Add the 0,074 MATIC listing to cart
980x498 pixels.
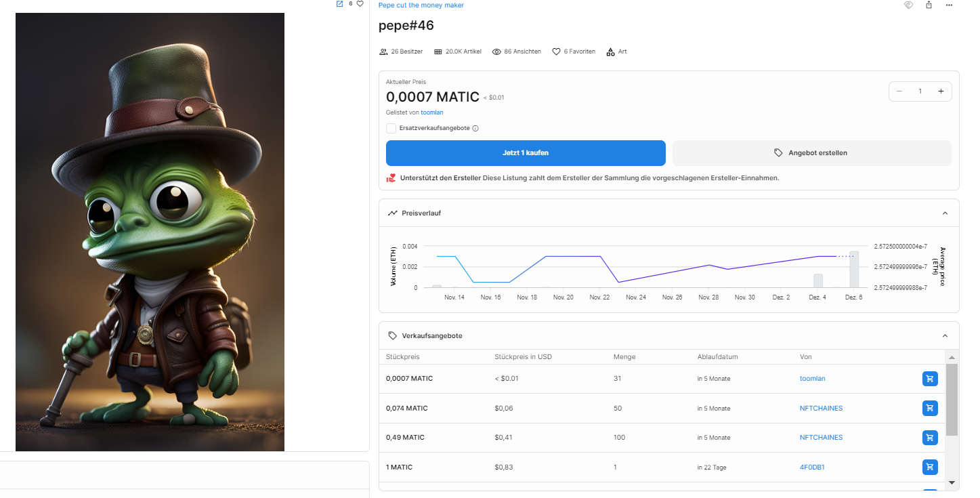pyautogui.click(x=930, y=408)
